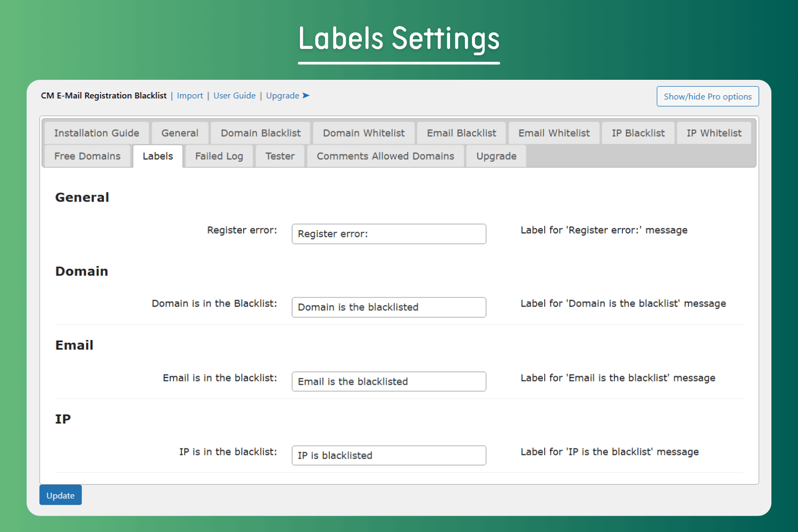The image size is (798, 532).
Task: Focus the Register error text field
Action: 389,234
